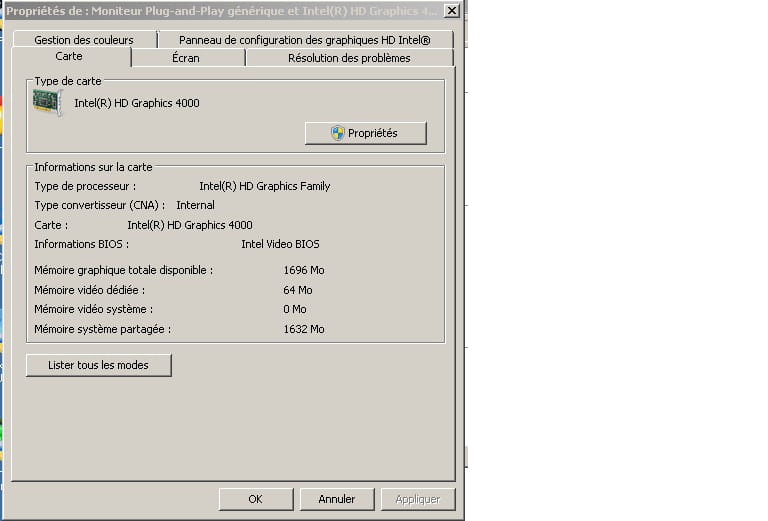Open the adapter Propriétés button

coord(365,133)
